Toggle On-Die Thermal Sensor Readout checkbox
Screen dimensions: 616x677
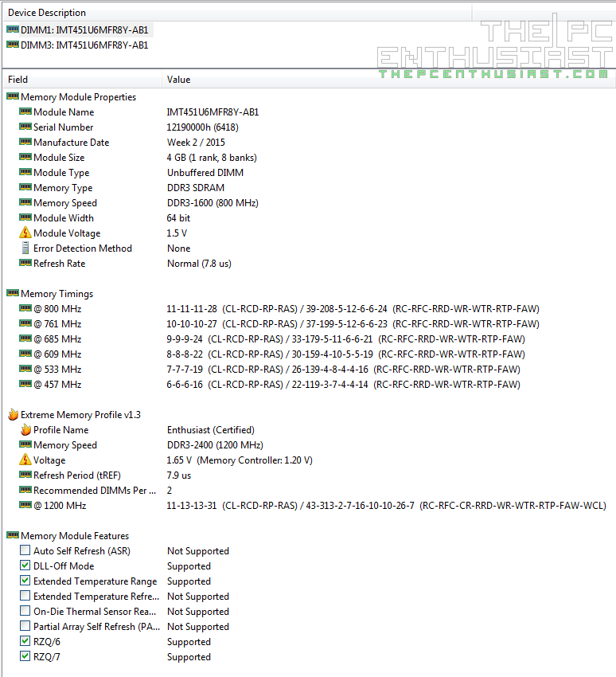(x=25, y=611)
